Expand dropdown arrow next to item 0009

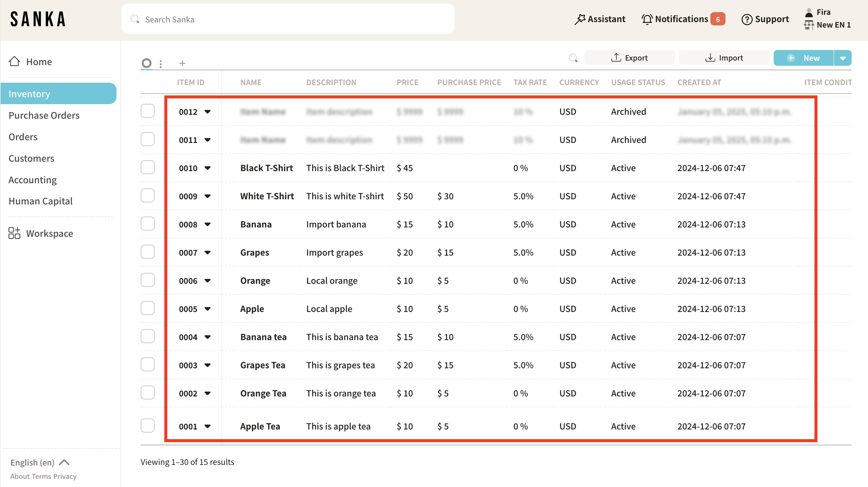pos(208,196)
